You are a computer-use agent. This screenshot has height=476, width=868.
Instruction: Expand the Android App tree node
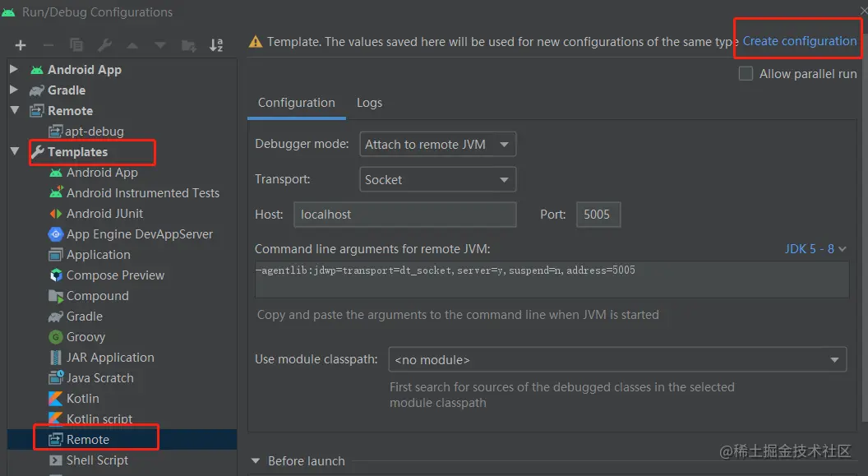point(14,70)
